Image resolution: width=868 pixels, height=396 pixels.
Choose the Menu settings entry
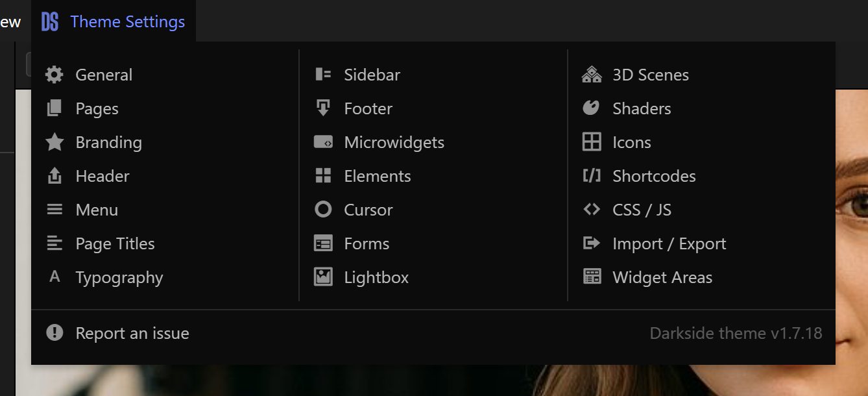(97, 210)
